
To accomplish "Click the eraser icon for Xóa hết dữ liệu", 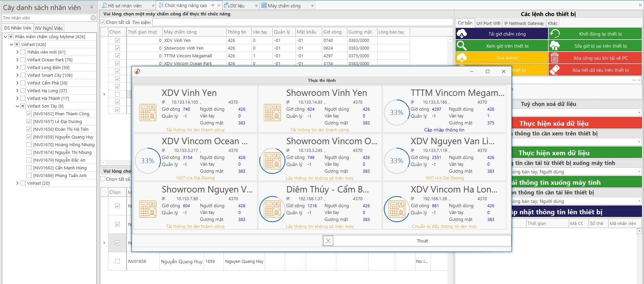I will [555, 70].
